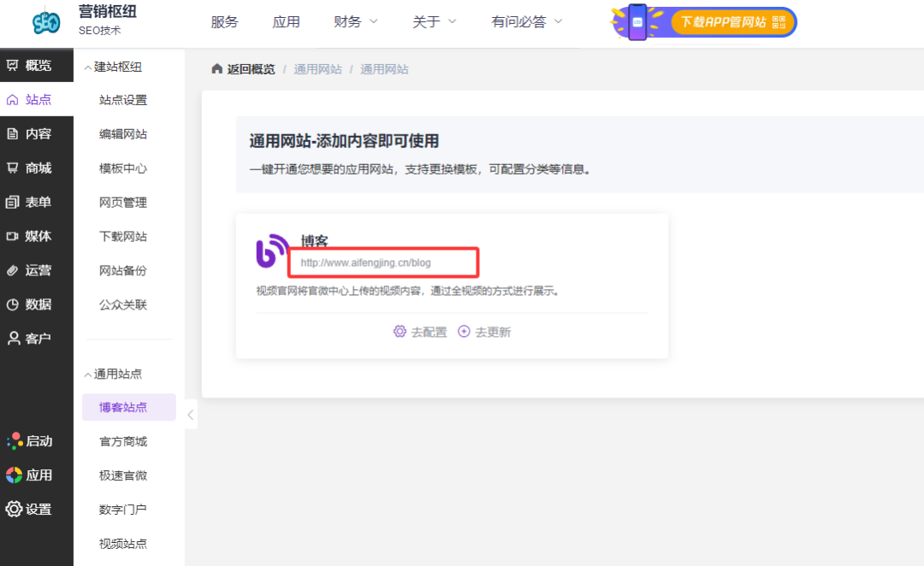924x566 pixels.
Task: Open the 应用 top menu
Action: click(286, 21)
